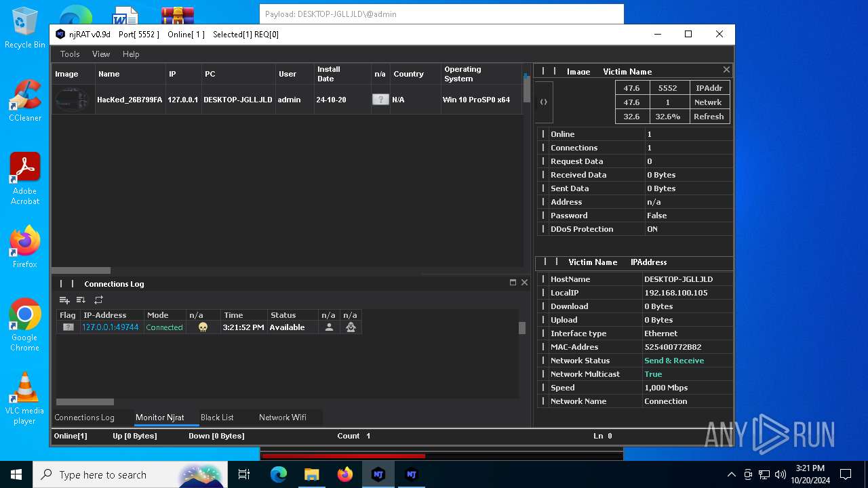Viewport: 868px width, 488px height.
Task: Click the Payload text field behind njRAT
Action: 441,14
